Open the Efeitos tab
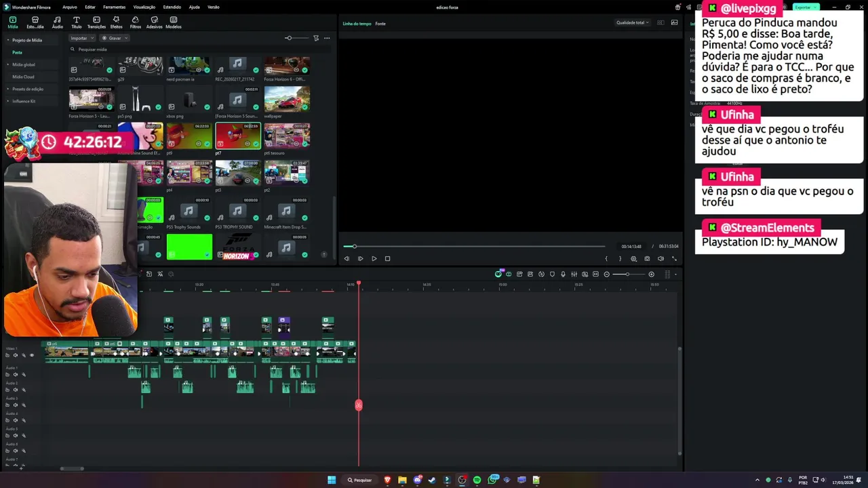Viewport: 868px width, 488px height. tap(116, 22)
